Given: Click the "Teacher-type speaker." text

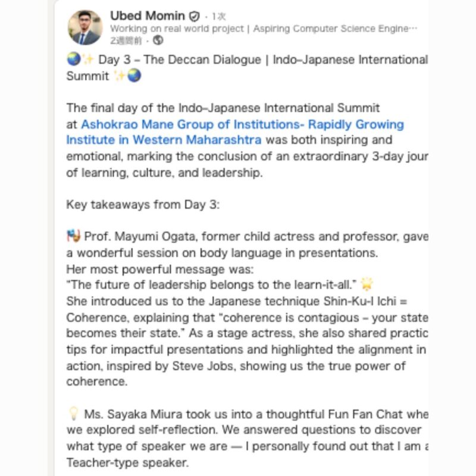Looking at the screenshot, I should 127,462.
